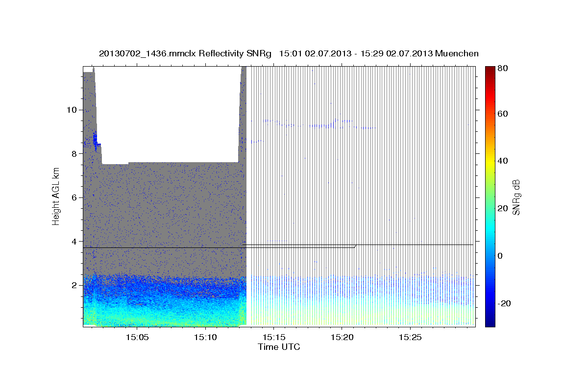Click the height tick label 6
This screenshot has height=392, width=588.
[x=74, y=197]
